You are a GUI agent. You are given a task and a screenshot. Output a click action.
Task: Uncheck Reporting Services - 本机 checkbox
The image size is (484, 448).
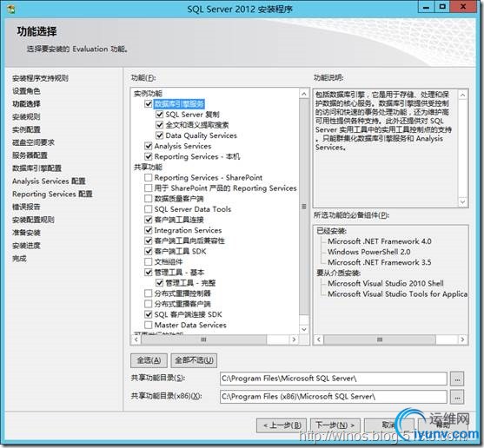coord(149,156)
